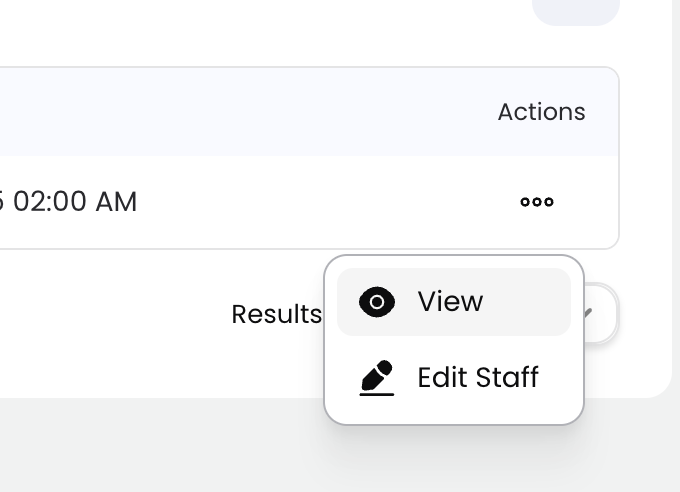
Task: Click the gray page footer area
Action: click(x=200, y=445)
